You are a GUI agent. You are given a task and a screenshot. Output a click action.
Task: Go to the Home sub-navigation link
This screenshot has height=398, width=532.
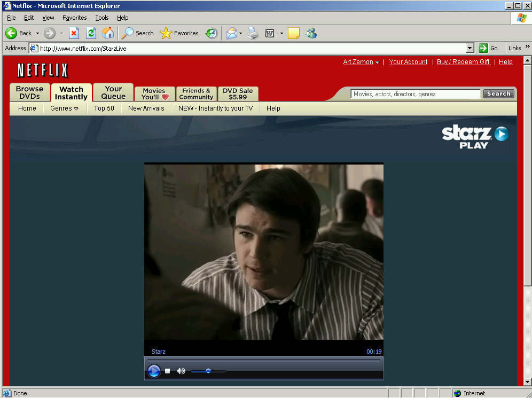point(27,108)
